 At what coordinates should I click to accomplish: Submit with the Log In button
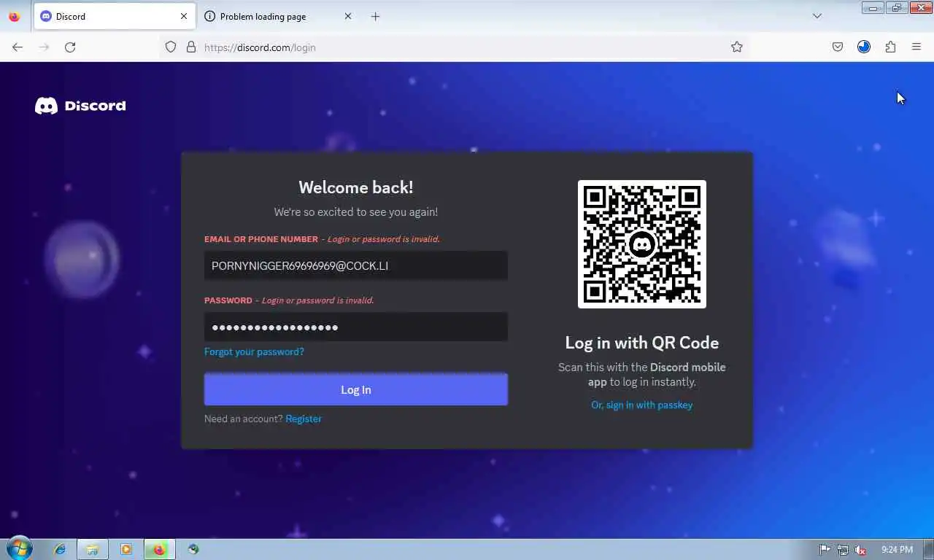coord(356,389)
